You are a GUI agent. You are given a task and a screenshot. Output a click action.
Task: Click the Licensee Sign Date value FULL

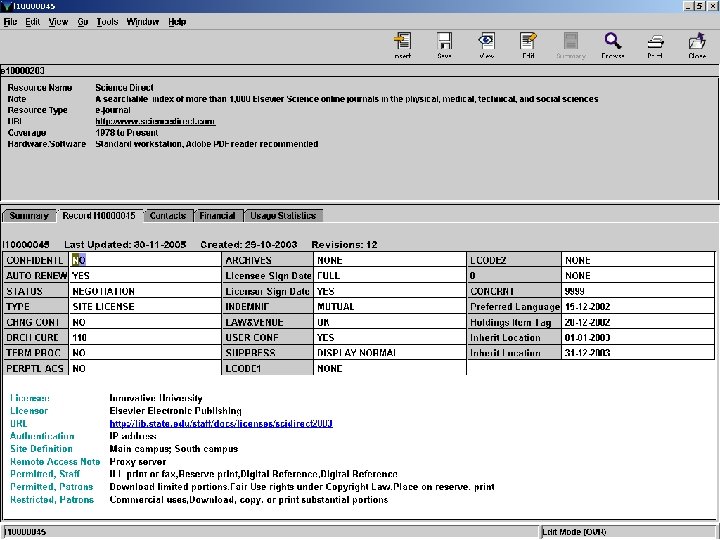390,276
